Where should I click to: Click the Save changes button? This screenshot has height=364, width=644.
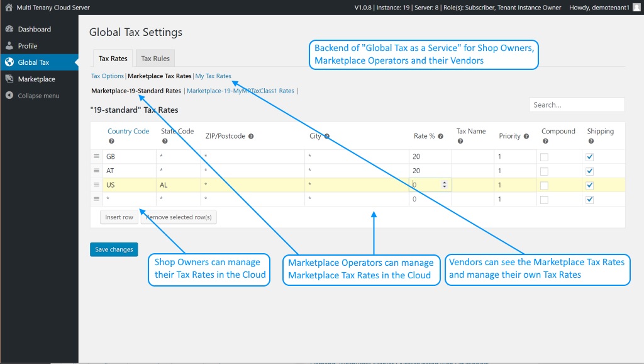coord(114,249)
